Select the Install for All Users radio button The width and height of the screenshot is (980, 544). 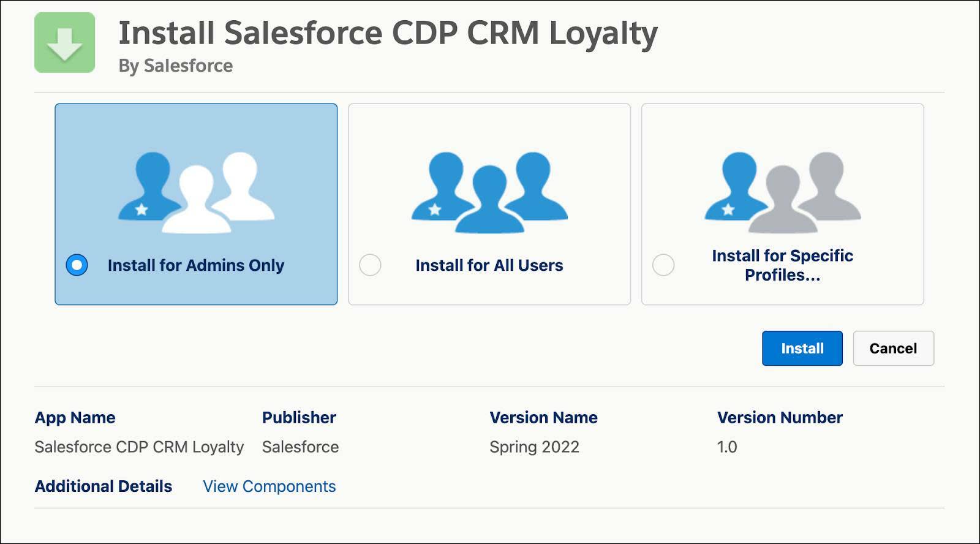[370, 265]
